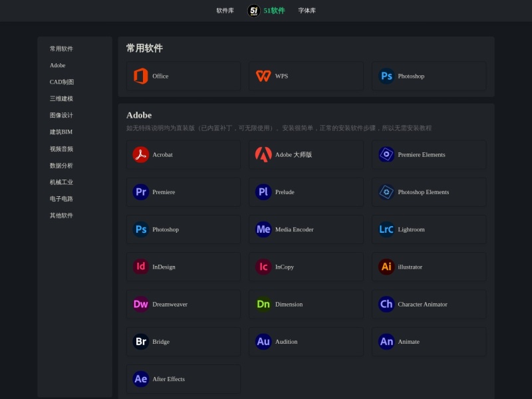
Task: Select 建筑BIM in the sidebar
Action: tap(61, 132)
